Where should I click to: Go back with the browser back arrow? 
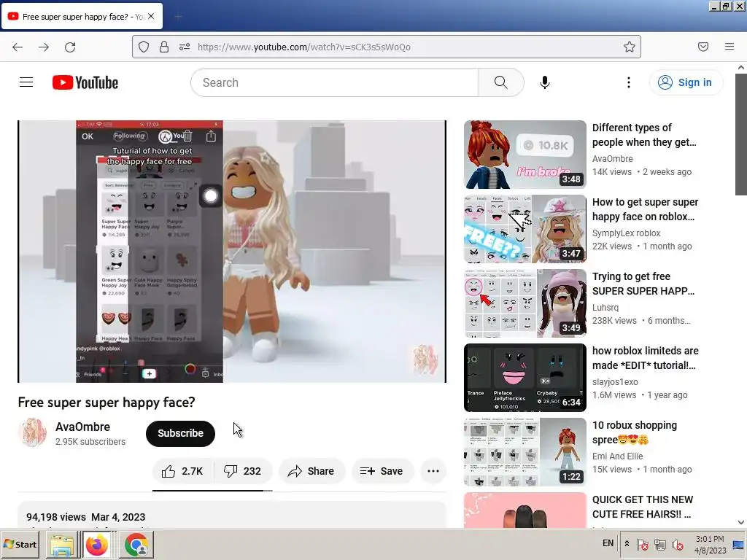[18, 47]
